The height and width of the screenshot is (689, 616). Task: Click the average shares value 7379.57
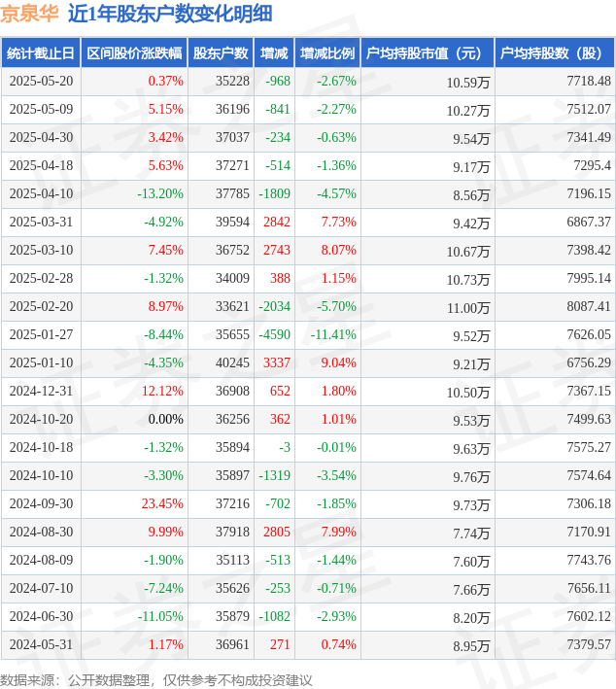[x=589, y=644]
